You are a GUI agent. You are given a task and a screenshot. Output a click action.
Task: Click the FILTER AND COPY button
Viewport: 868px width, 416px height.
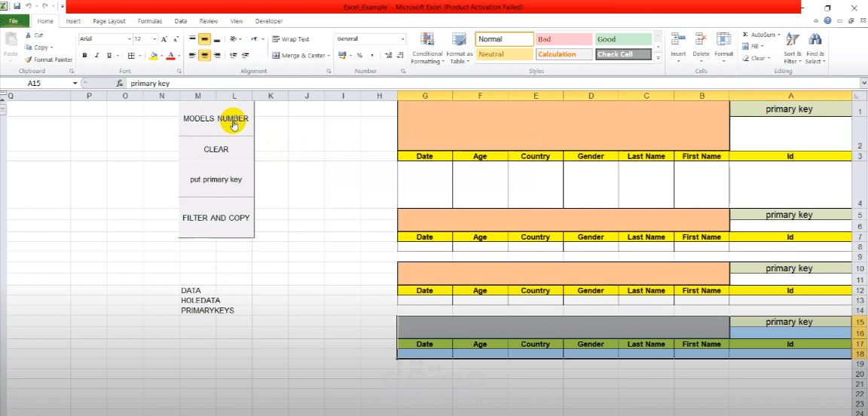tap(216, 218)
